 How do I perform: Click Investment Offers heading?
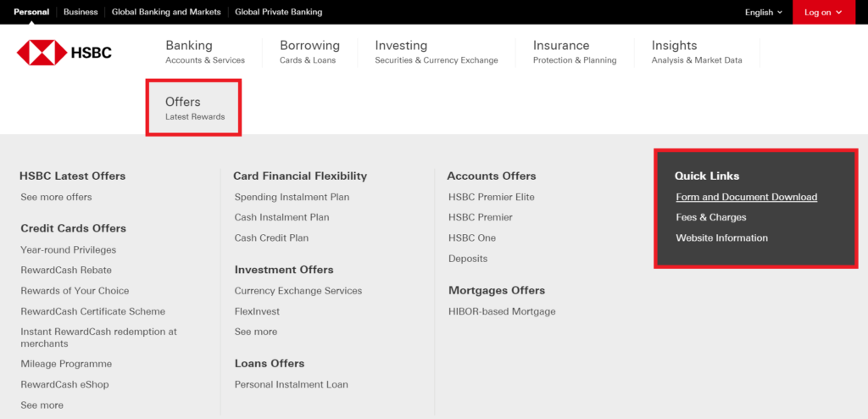pos(284,270)
